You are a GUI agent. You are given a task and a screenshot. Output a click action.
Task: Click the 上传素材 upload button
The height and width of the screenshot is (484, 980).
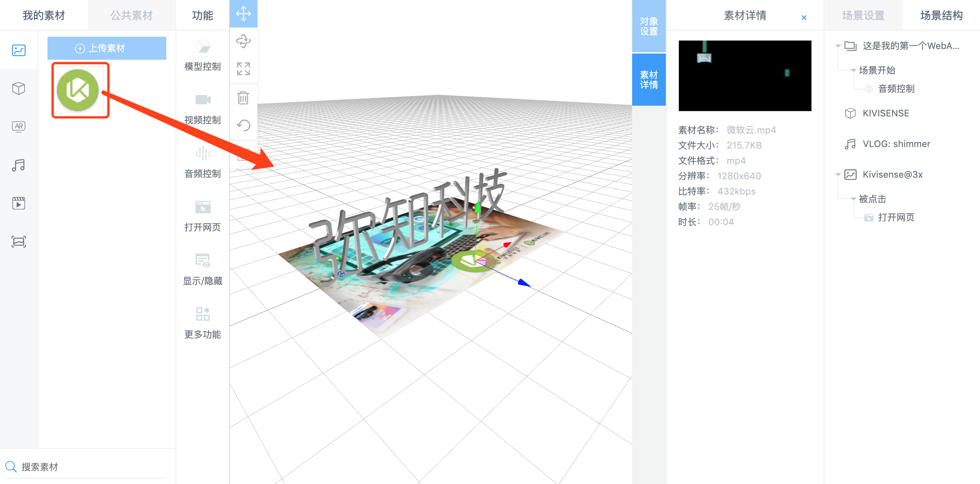[x=107, y=48]
